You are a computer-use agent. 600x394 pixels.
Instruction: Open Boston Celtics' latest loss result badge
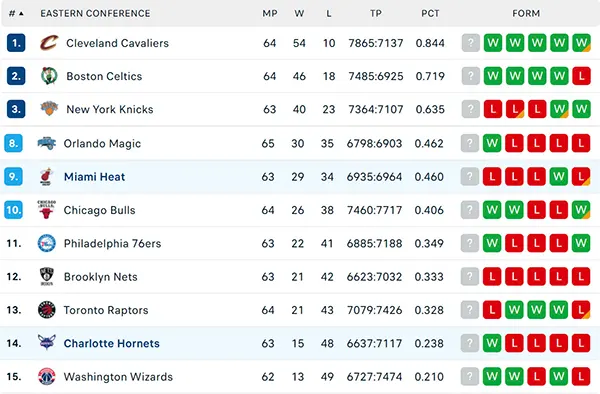581,76
